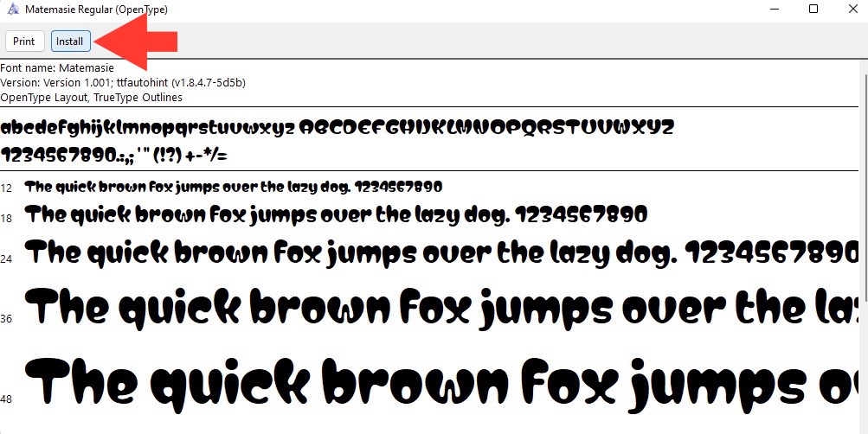
Task: Click 'OpenType Layout, TrueType Outlines' text
Action: pos(92,98)
